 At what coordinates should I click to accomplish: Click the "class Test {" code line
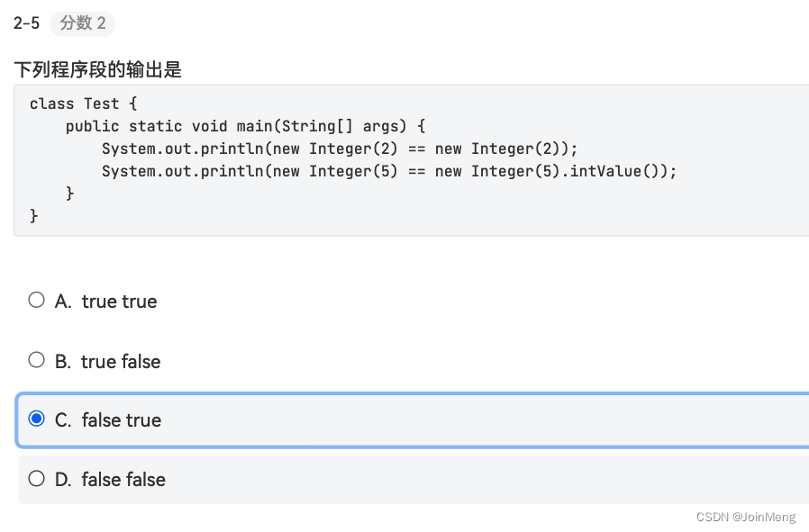pyautogui.click(x=83, y=104)
